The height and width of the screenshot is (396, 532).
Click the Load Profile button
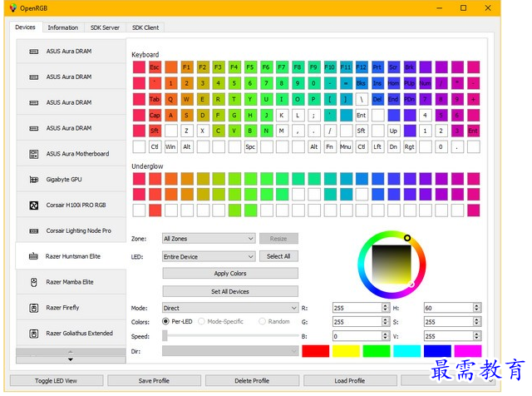(x=350, y=381)
